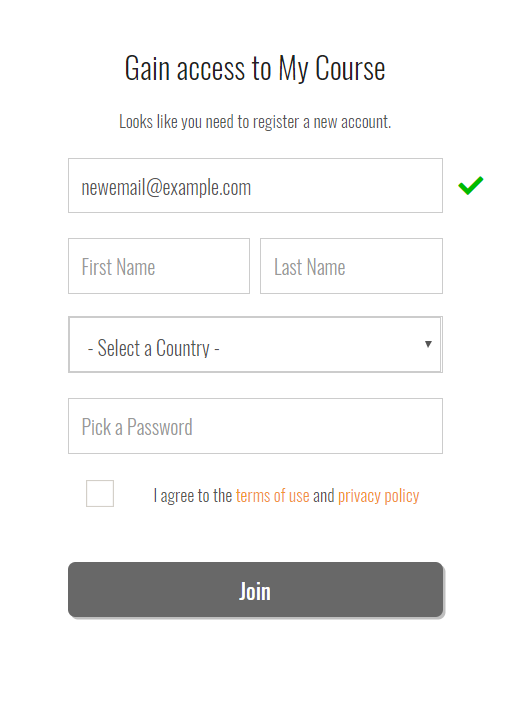This screenshot has height=711, width=527.
Task: Click the country dropdown arrow icon
Action: point(428,344)
